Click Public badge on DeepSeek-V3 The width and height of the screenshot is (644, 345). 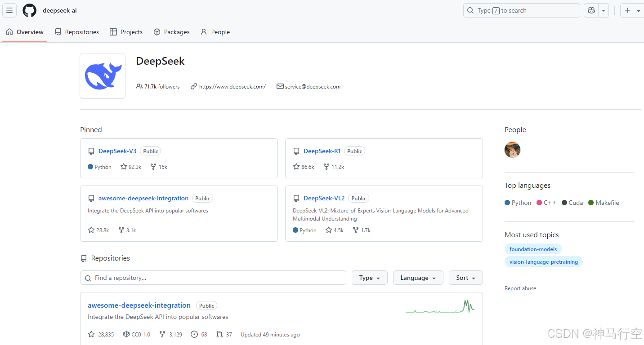pyautogui.click(x=151, y=151)
